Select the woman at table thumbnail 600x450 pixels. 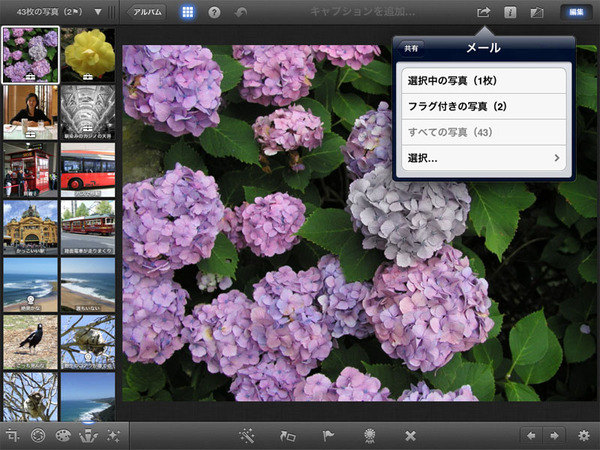[30, 112]
